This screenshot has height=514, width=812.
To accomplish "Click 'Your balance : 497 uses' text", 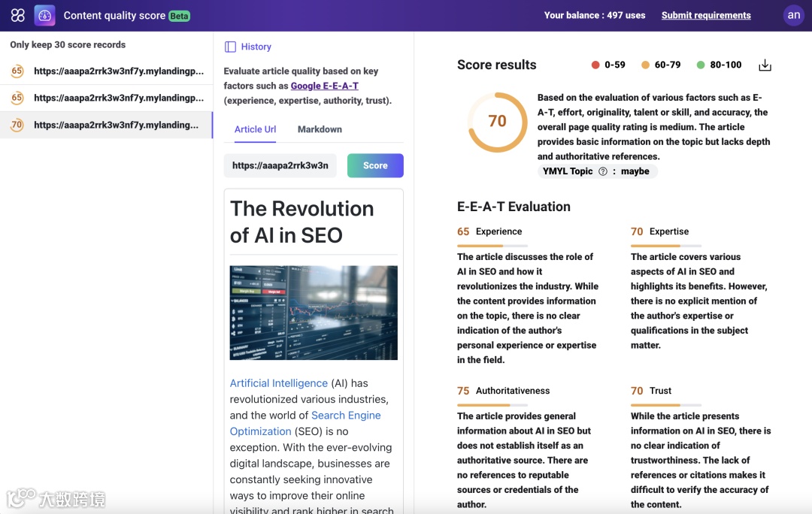I will click(x=595, y=16).
